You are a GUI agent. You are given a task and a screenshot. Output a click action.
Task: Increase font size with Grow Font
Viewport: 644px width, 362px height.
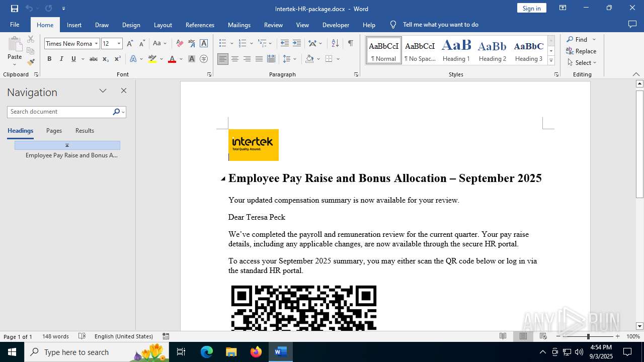click(x=130, y=44)
